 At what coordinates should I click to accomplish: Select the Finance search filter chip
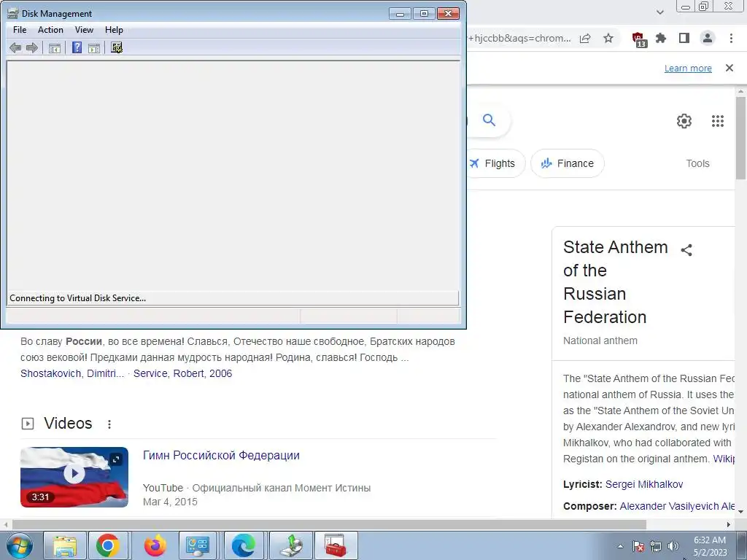568,163
